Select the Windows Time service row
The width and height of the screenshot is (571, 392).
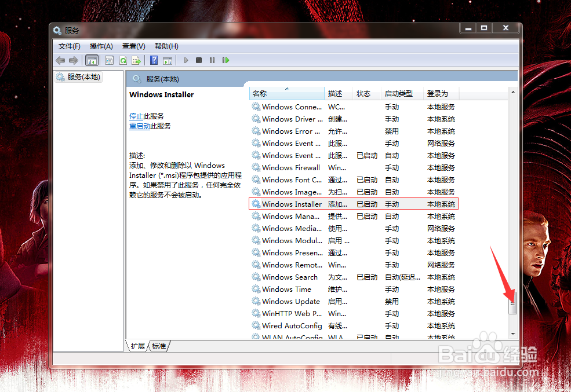pos(354,289)
